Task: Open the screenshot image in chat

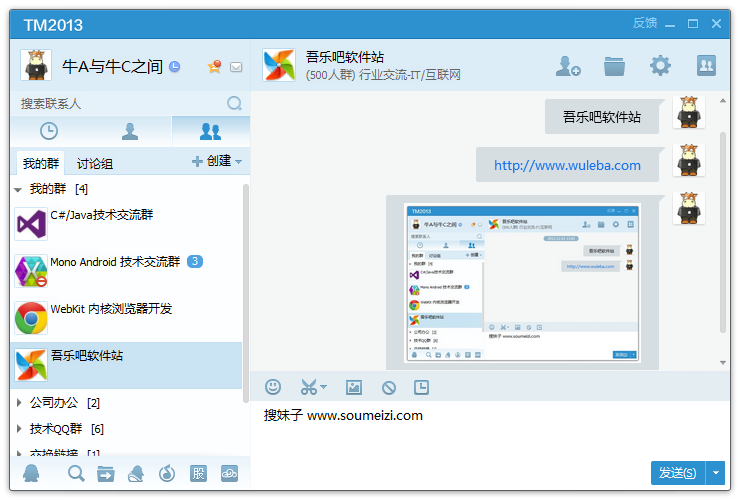Action: [x=522, y=283]
